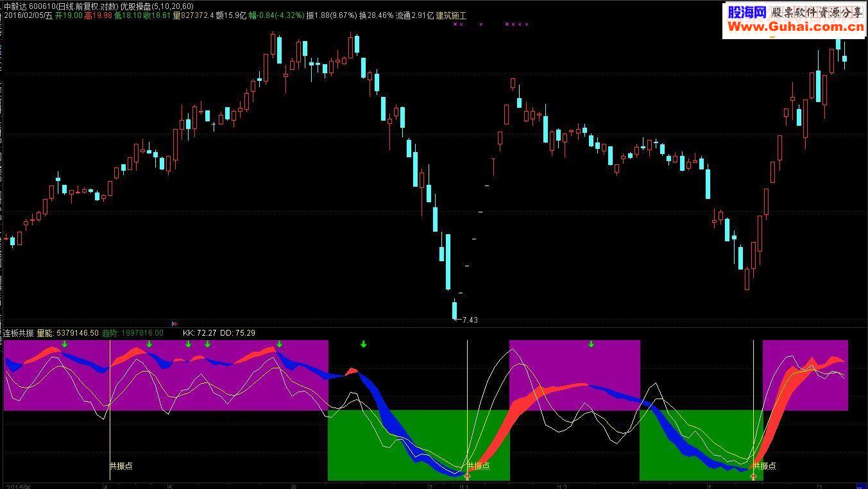
Task: Click the green down arrow on black background
Action: point(364,345)
